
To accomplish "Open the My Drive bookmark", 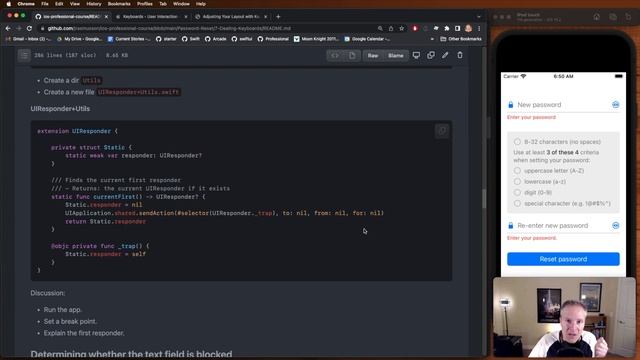I will pyautogui.click(x=80, y=39).
